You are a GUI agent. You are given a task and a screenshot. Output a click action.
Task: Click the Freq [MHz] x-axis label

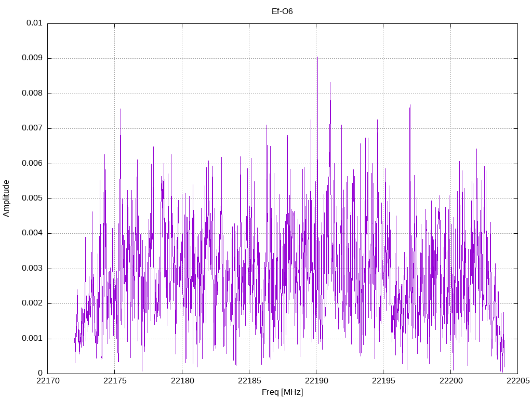(x=282, y=392)
